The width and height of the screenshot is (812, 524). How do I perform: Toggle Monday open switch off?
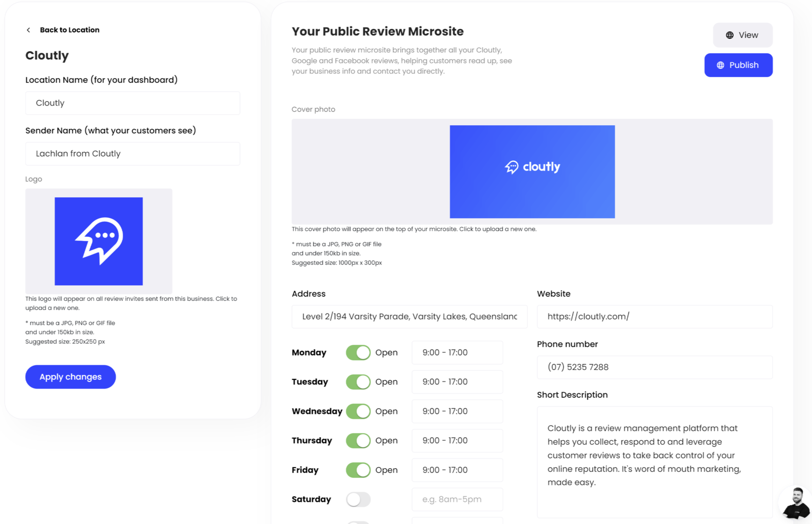point(358,353)
